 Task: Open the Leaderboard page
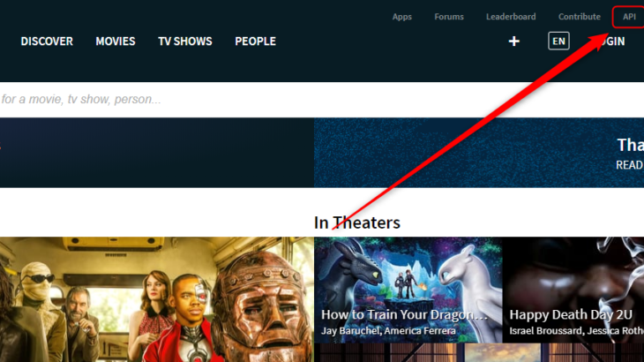(x=511, y=17)
